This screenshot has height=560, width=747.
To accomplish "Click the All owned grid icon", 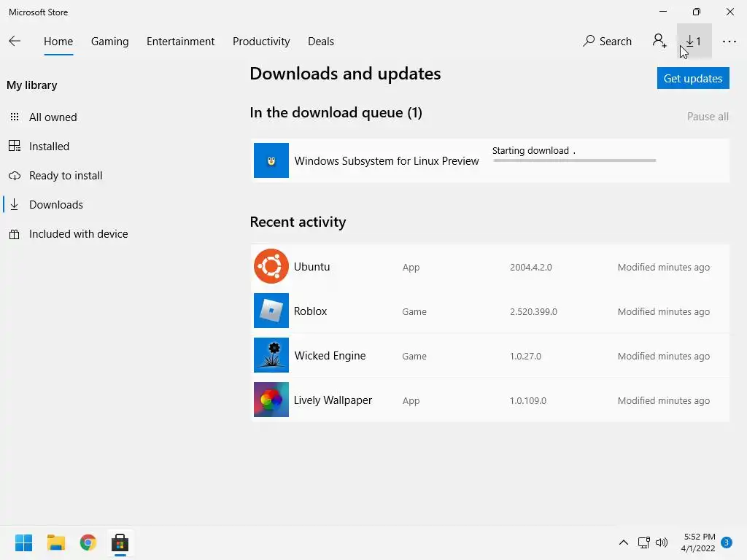I will click(15, 117).
